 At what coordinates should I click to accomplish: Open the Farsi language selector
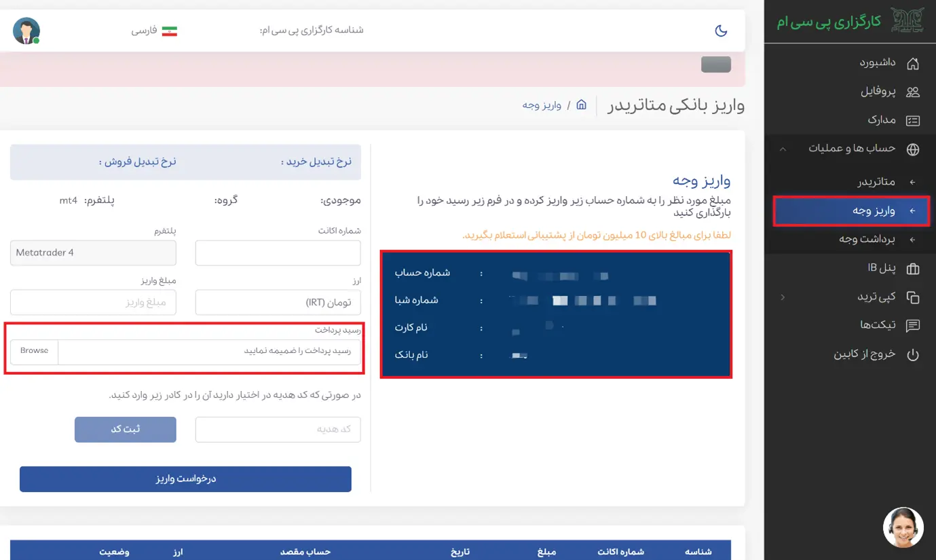(x=155, y=31)
